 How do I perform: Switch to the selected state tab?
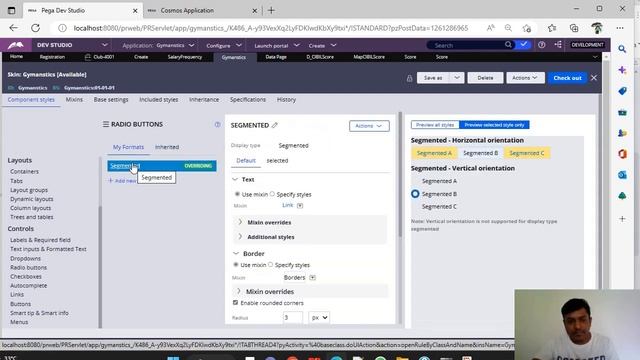click(277, 160)
